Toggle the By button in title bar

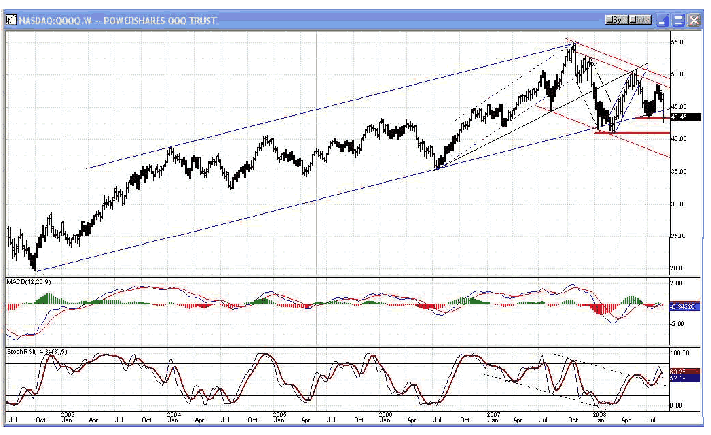(x=617, y=20)
